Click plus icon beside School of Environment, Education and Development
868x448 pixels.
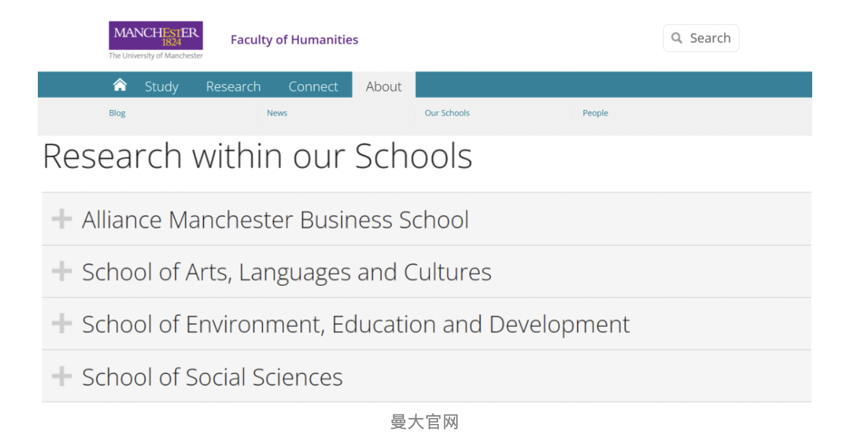click(61, 324)
